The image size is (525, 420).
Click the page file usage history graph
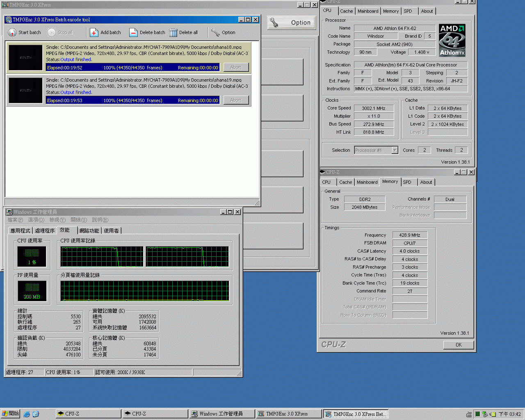(145, 291)
